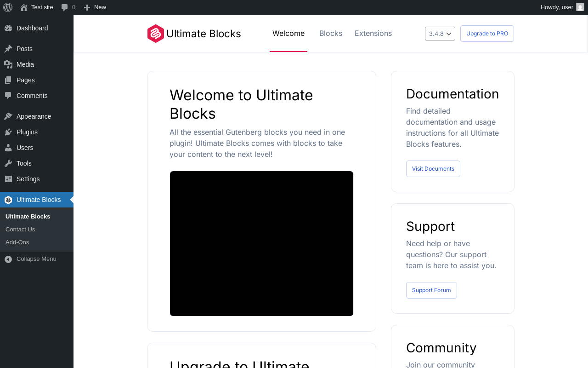Open Dashboard from sidebar
The height and width of the screenshot is (368, 588).
tap(32, 28)
